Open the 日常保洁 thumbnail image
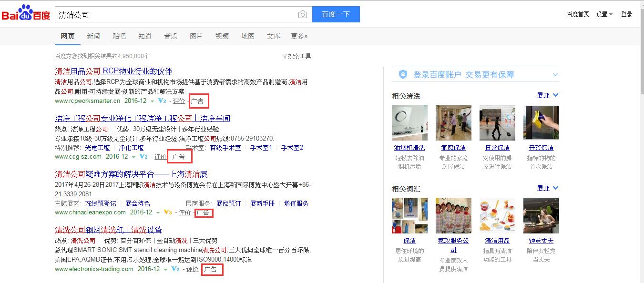This screenshot has width=644, height=283. click(x=497, y=123)
